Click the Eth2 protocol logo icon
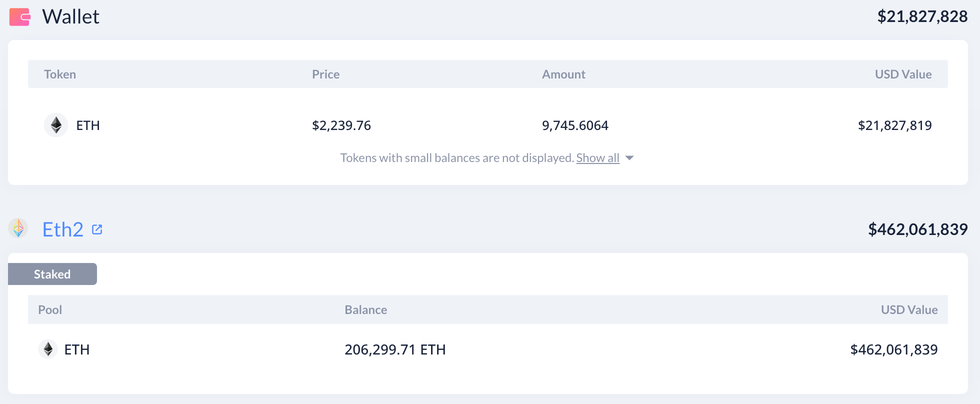Viewport: 980px width, 404px height. point(18,228)
